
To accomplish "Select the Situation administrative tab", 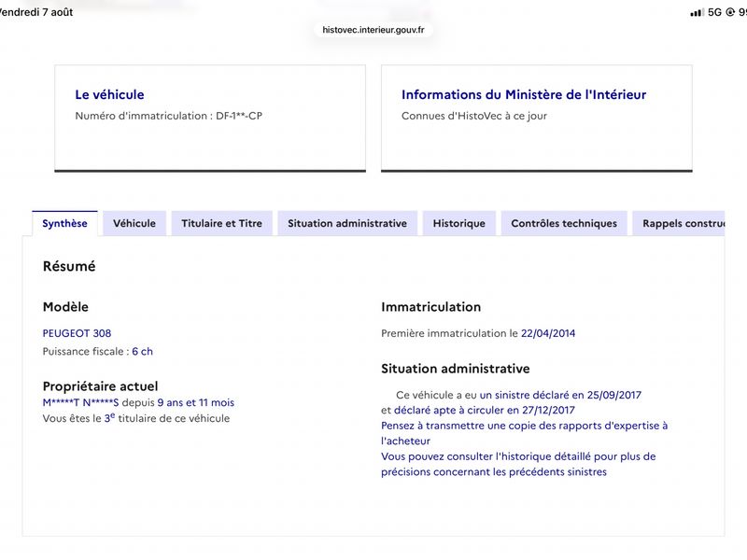I will 347,223.
